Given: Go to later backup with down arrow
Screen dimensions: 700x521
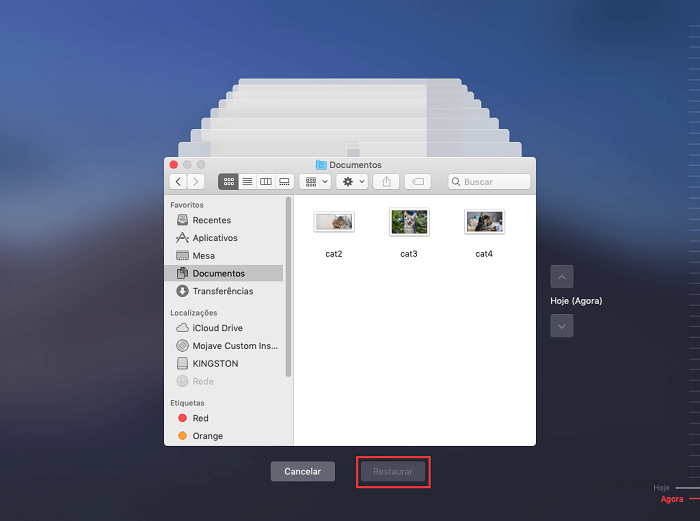Looking at the screenshot, I should tap(562, 326).
